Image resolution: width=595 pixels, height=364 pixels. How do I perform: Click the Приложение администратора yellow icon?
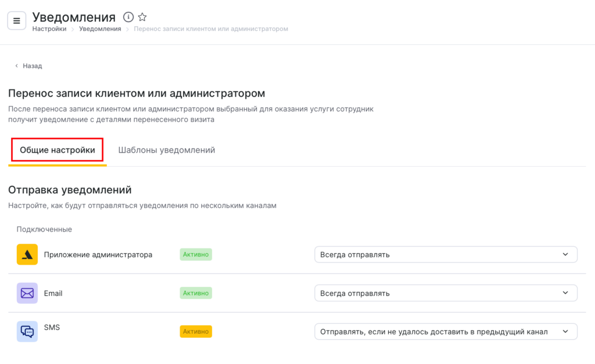pyautogui.click(x=27, y=254)
